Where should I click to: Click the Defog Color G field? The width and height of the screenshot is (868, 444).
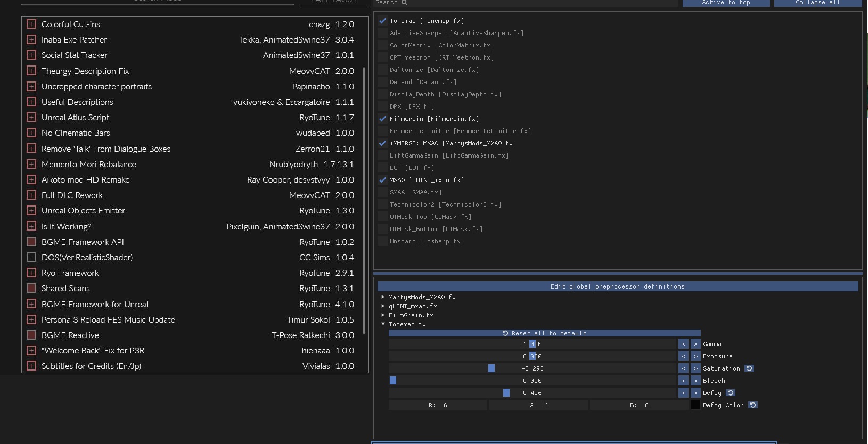click(x=538, y=405)
